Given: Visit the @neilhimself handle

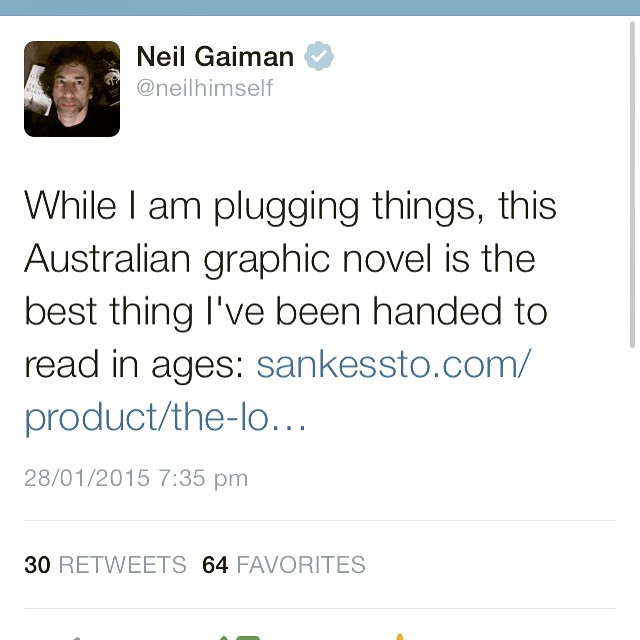Looking at the screenshot, I should pos(204,88).
